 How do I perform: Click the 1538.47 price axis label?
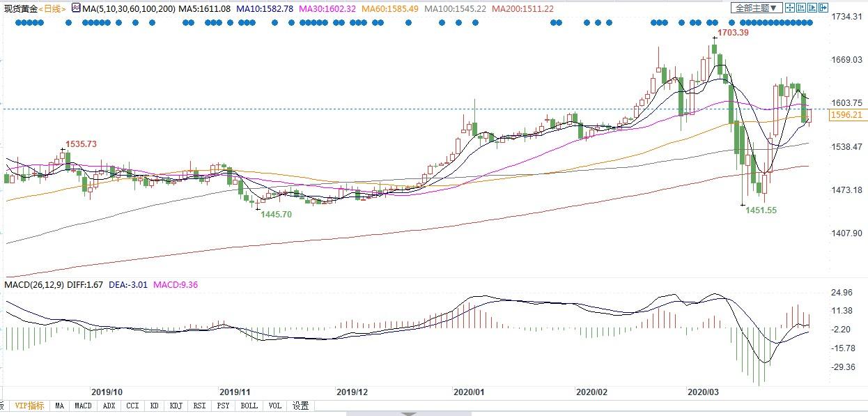848,147
